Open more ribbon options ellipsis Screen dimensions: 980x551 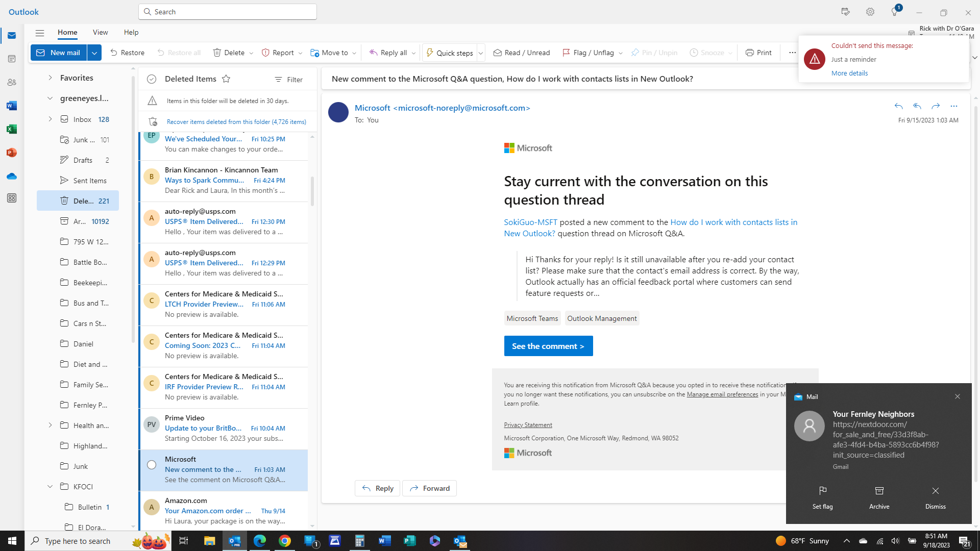792,53
